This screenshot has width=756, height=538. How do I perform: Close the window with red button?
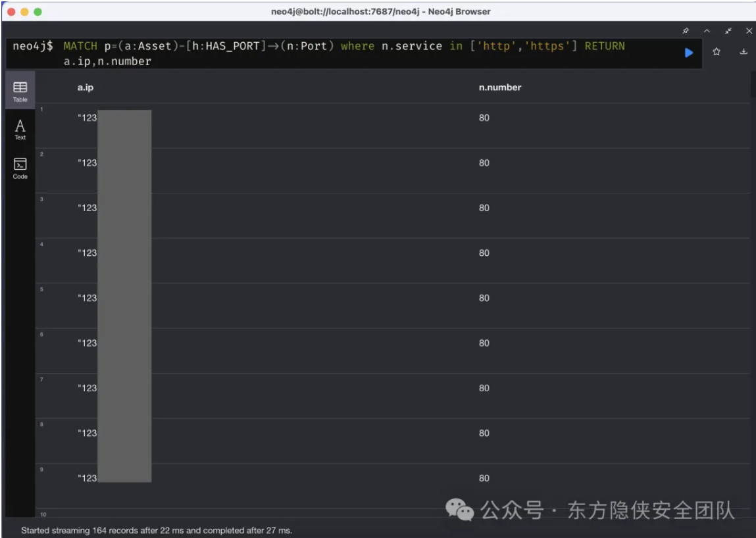coord(12,12)
